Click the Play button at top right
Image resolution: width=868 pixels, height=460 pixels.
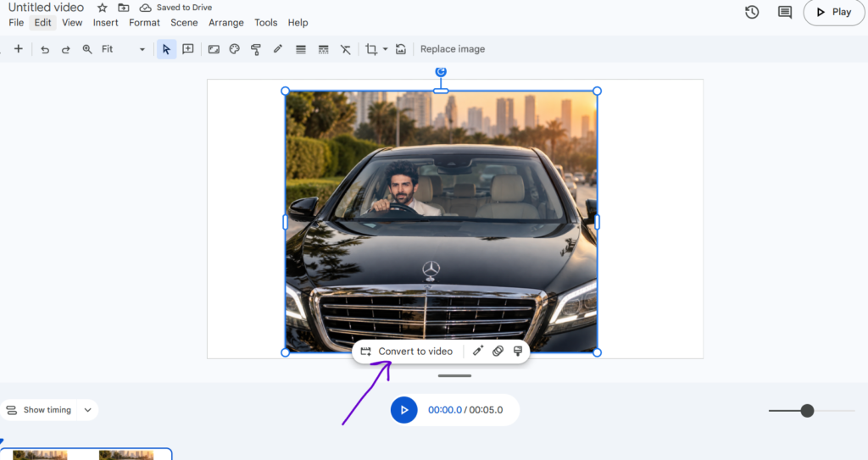(834, 12)
